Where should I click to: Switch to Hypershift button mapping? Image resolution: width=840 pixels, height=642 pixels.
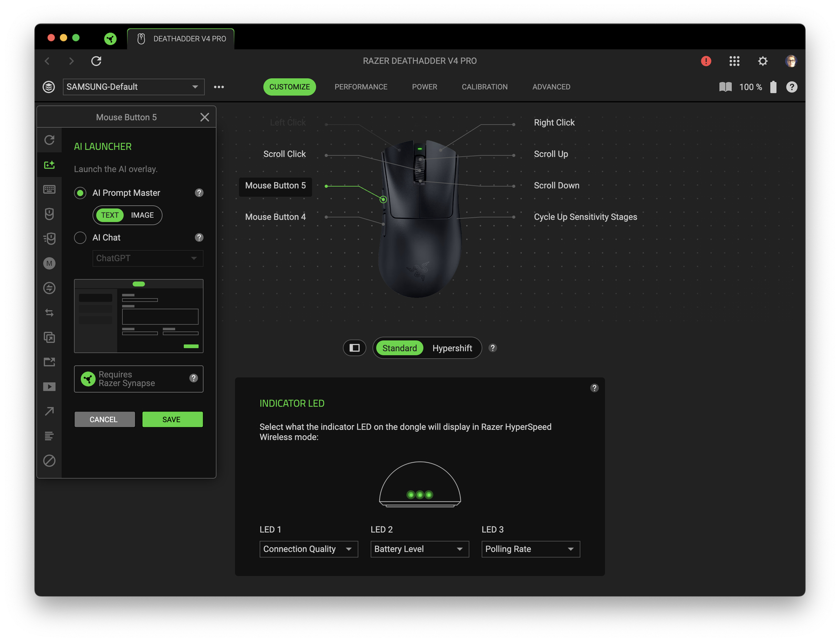tap(452, 348)
